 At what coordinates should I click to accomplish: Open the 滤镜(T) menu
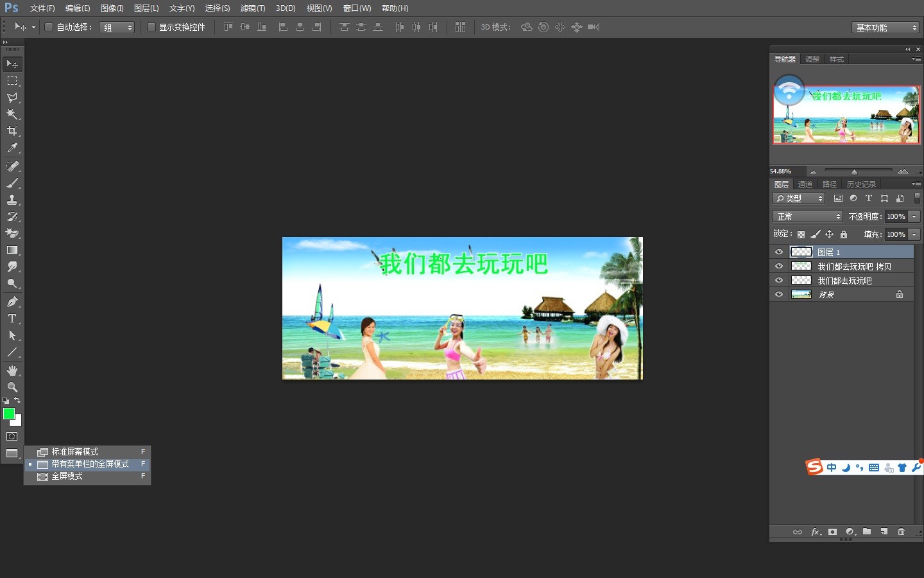click(x=252, y=8)
